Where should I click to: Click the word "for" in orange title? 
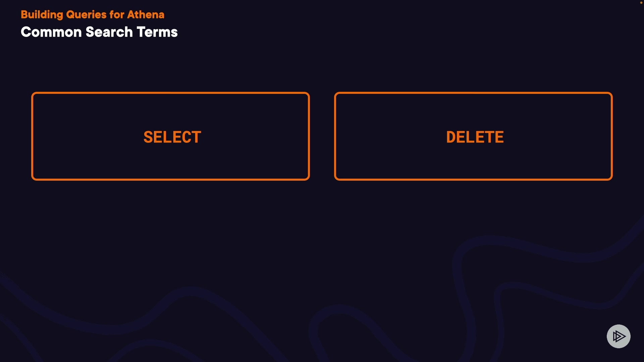pos(117,15)
